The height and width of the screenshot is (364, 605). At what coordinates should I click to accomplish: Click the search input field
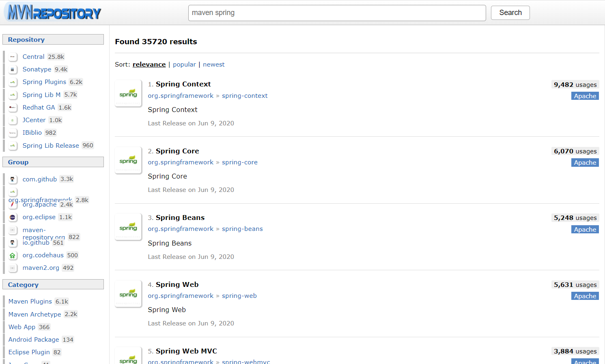337,13
